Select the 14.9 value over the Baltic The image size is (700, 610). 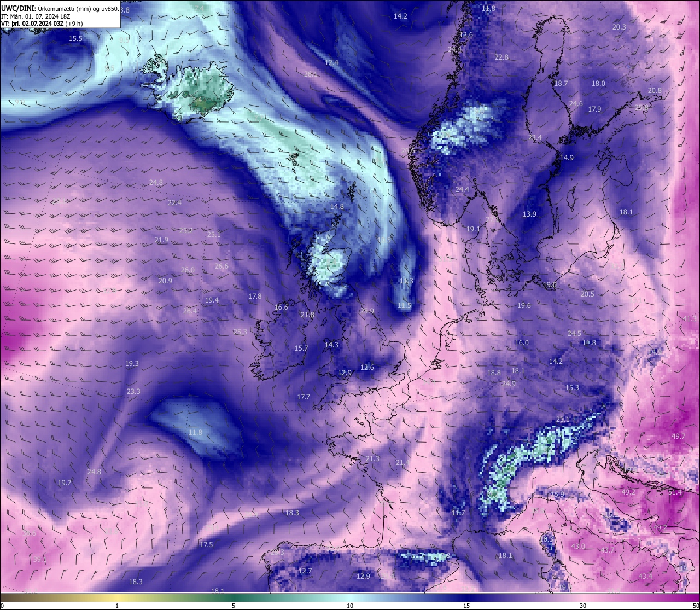tap(567, 158)
